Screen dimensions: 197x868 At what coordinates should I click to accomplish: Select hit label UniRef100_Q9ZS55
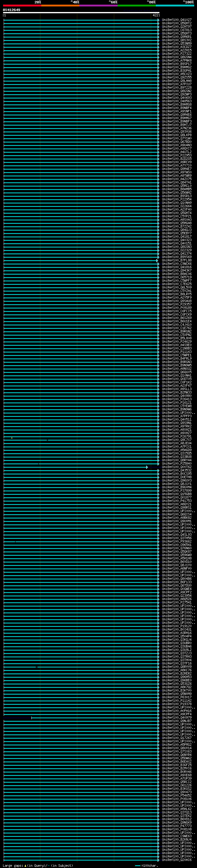[x=177, y=77]
